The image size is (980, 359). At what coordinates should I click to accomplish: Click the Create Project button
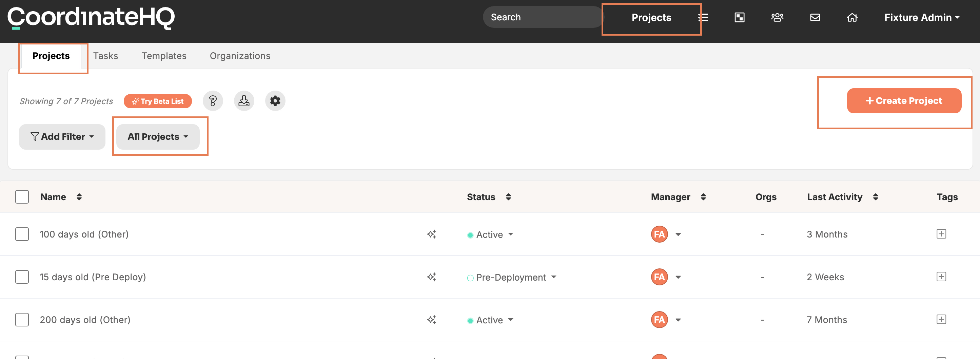(x=904, y=101)
